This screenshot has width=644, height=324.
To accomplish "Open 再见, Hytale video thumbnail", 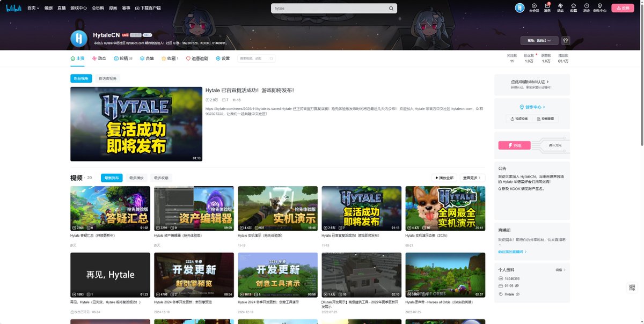I will (110, 275).
